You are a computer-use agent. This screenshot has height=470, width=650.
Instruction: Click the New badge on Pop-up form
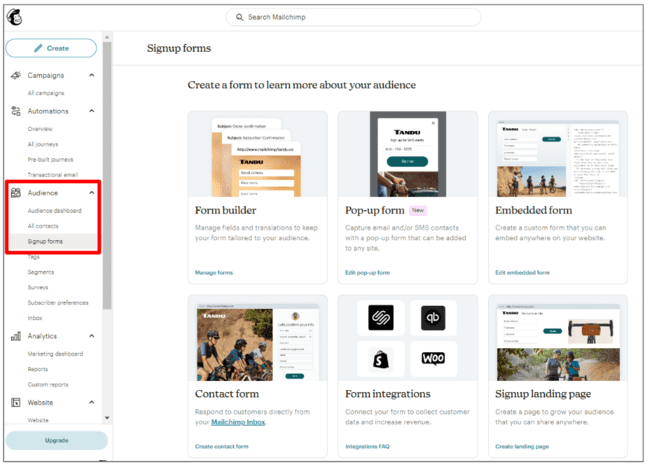pos(418,211)
